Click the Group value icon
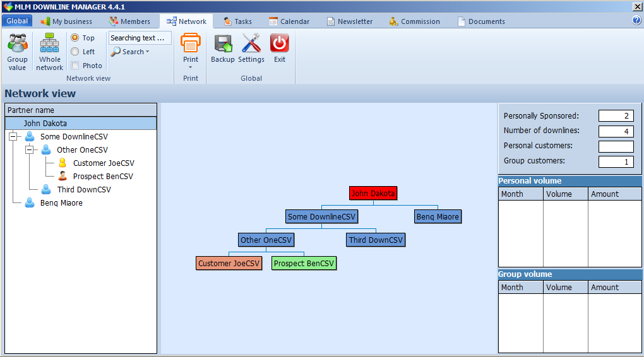The width and height of the screenshot is (644, 357). [x=17, y=44]
